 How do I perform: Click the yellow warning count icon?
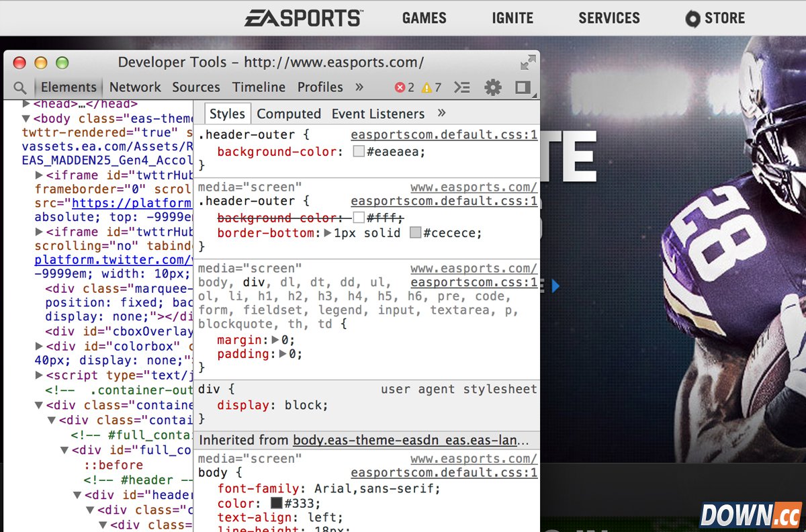click(x=427, y=87)
